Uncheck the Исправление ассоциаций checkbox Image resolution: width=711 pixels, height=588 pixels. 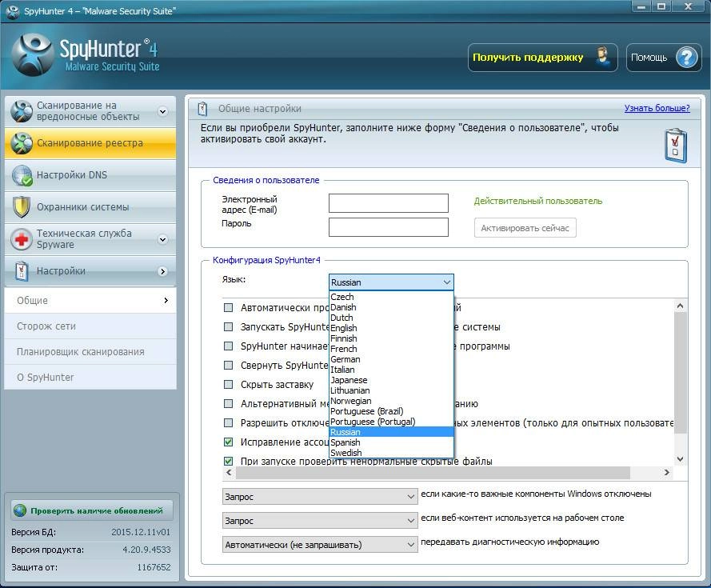(229, 442)
